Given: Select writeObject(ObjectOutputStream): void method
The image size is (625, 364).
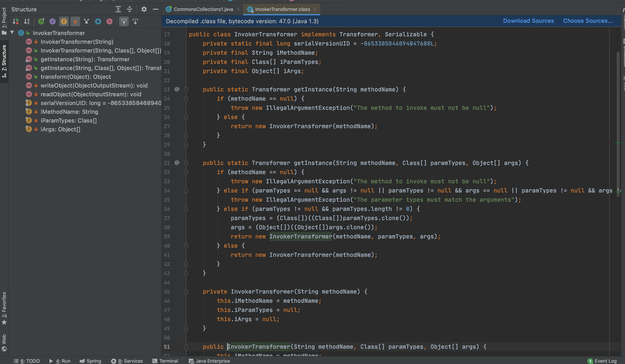Looking at the screenshot, I should [94, 86].
